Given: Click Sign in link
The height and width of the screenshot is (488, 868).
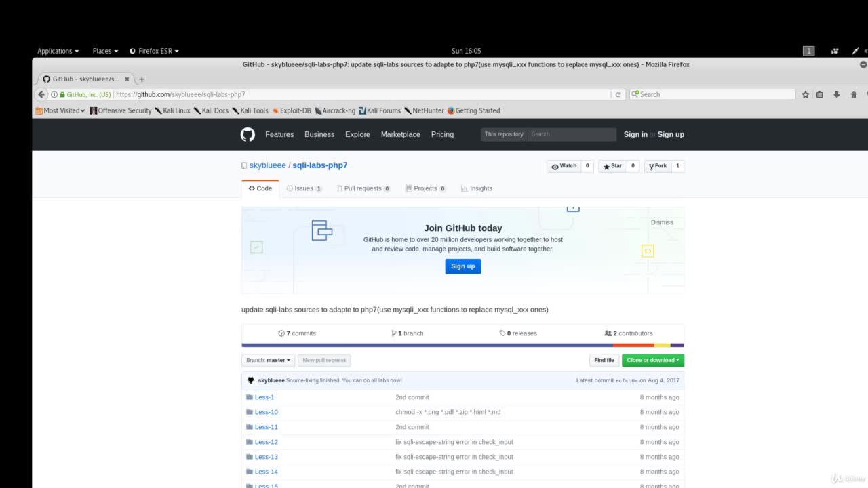Looking at the screenshot, I should pos(635,134).
